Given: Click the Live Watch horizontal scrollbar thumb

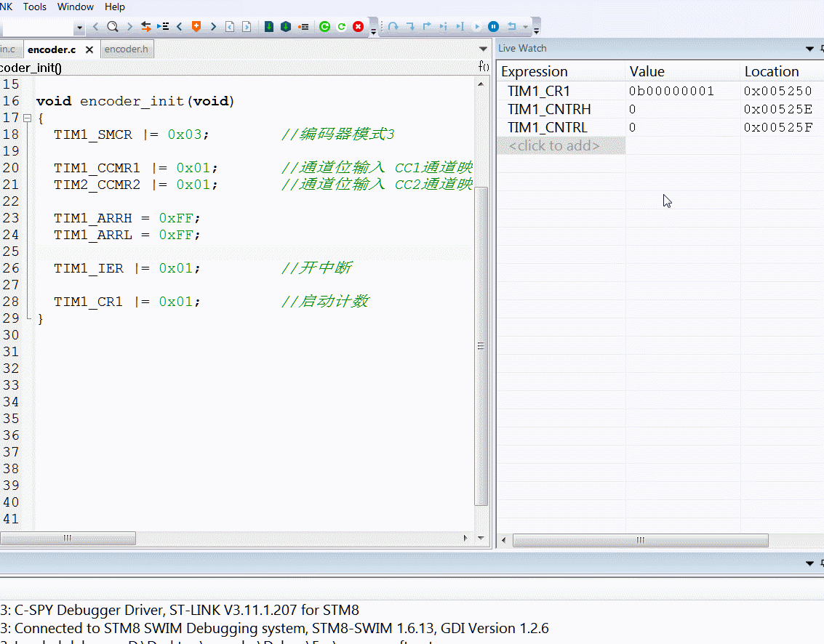Looking at the screenshot, I should (640, 541).
